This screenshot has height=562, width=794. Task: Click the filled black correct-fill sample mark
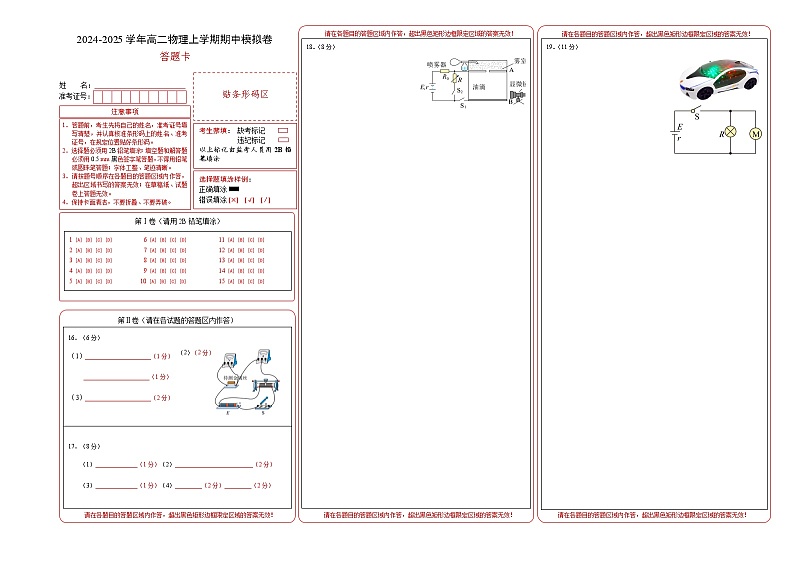click(234, 188)
